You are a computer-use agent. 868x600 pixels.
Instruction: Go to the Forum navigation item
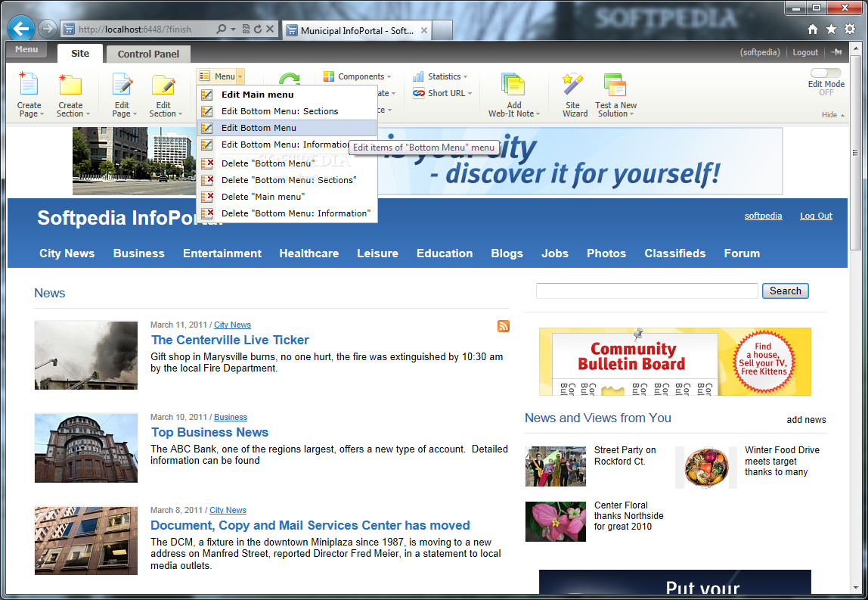[x=742, y=253]
